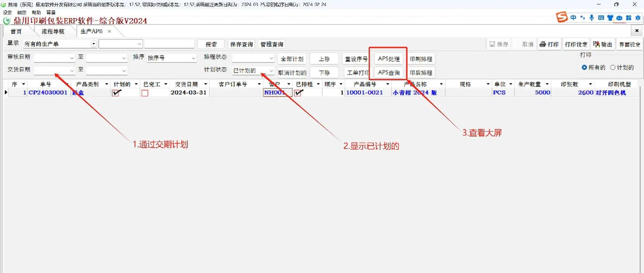The width and height of the screenshot is (644, 273).
Task: Open Sogou game assistant icon
Action: click(619, 17)
